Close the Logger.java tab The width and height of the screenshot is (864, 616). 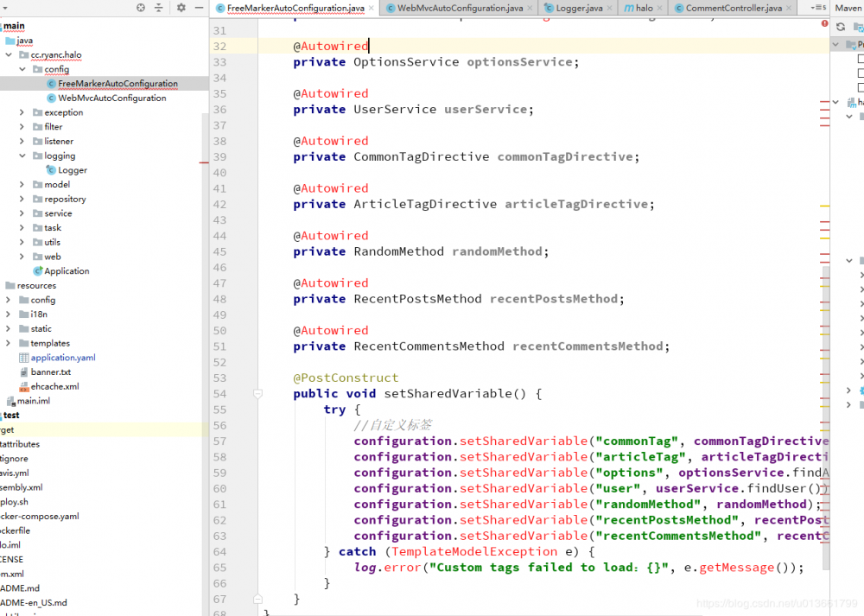point(609,9)
